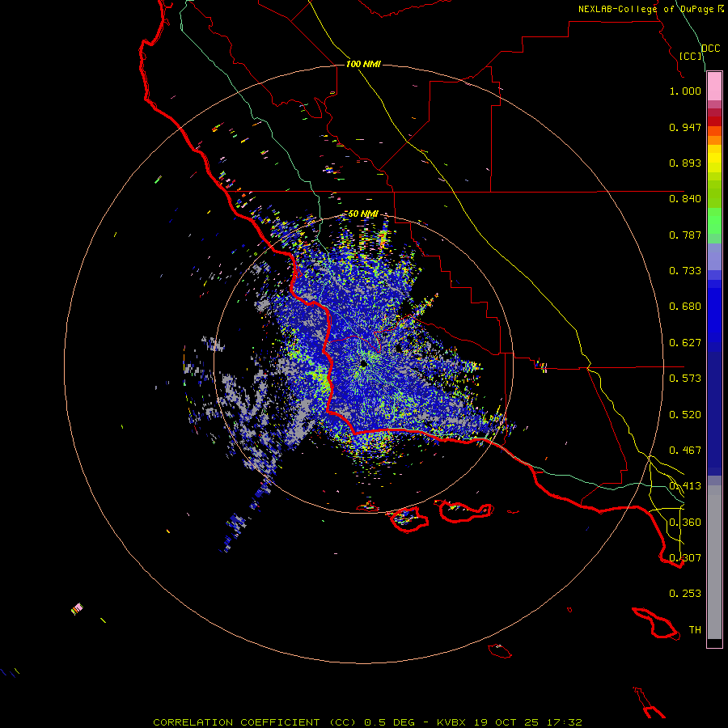
Task: Click the 100 NMI range ring label
Action: click(x=363, y=64)
